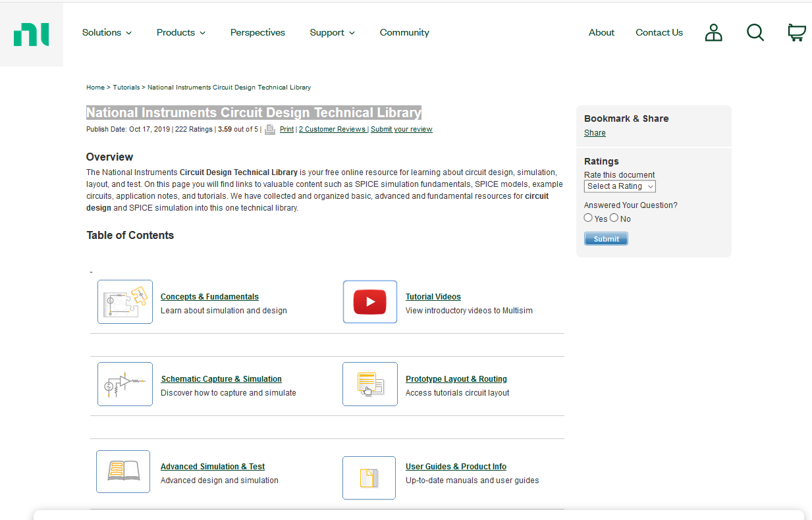Click the highlighted page title heading
The height and width of the screenshot is (520, 812).
click(254, 113)
